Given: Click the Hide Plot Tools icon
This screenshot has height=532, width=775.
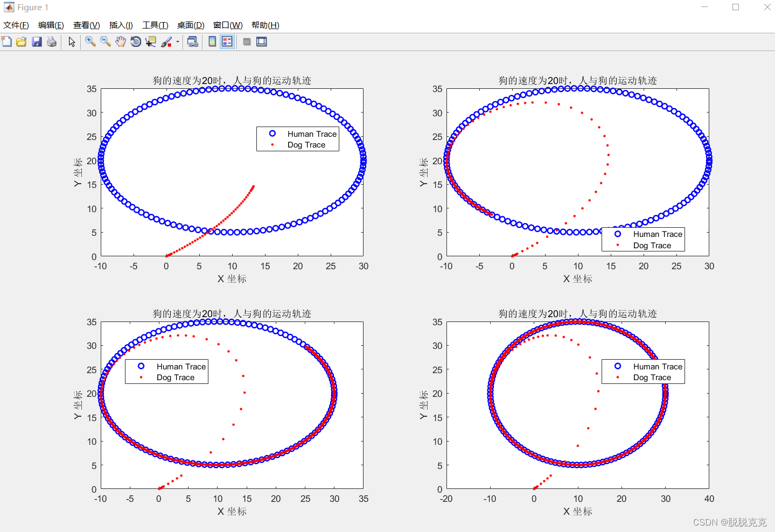Looking at the screenshot, I should 247,41.
